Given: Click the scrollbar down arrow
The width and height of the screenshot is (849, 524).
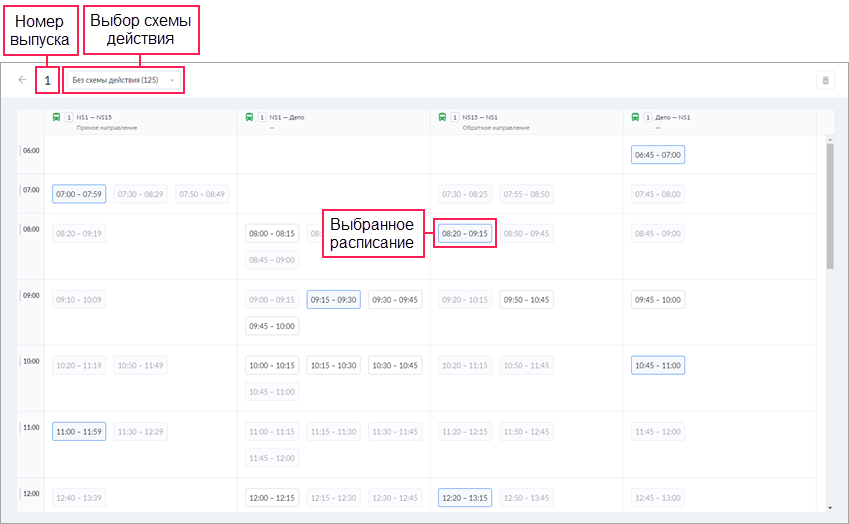Looking at the screenshot, I should coord(830,508).
